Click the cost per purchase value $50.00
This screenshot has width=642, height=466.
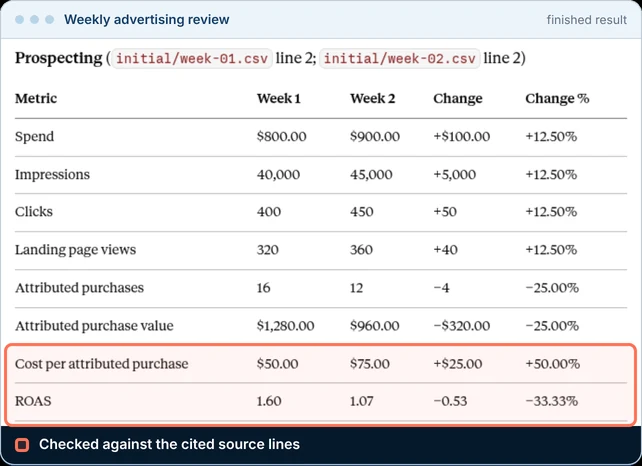tap(277, 364)
